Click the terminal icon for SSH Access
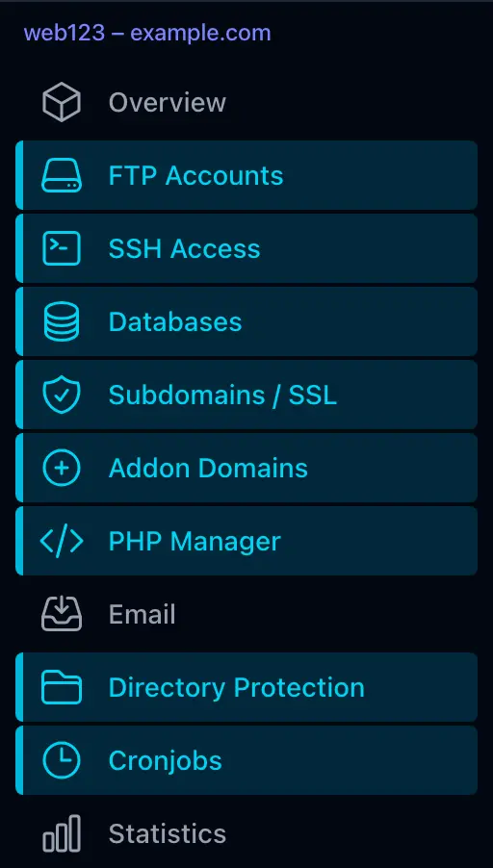 click(62, 248)
